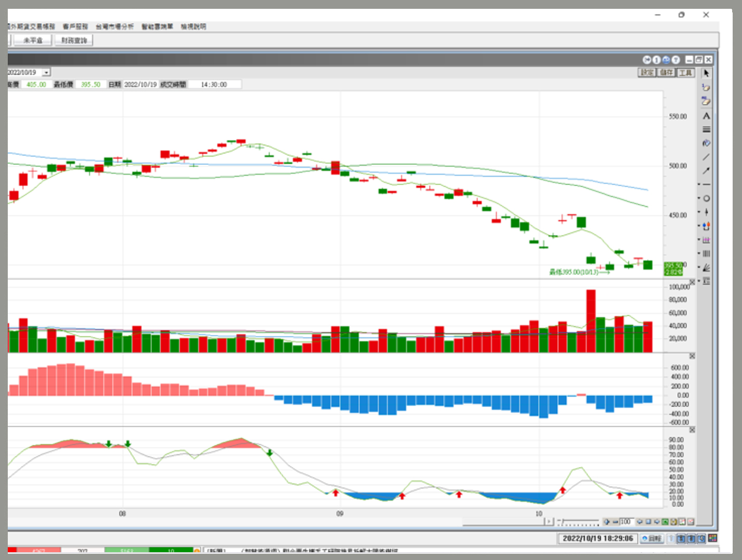The image size is (742, 560).
Task: Select the diagonal trend line tool
Action: coord(706,157)
